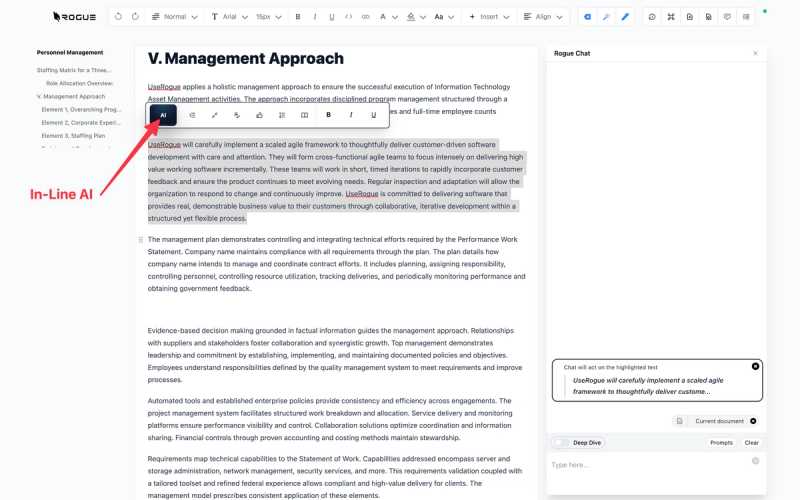This screenshot has width=800, height=500.
Task: Underline the selection via floating toolbar
Action: tap(373, 115)
